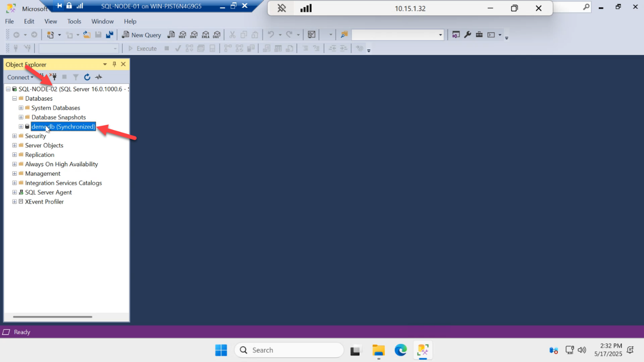
Task: Click the Object Explorer horizontal scrollbar
Action: point(53,317)
